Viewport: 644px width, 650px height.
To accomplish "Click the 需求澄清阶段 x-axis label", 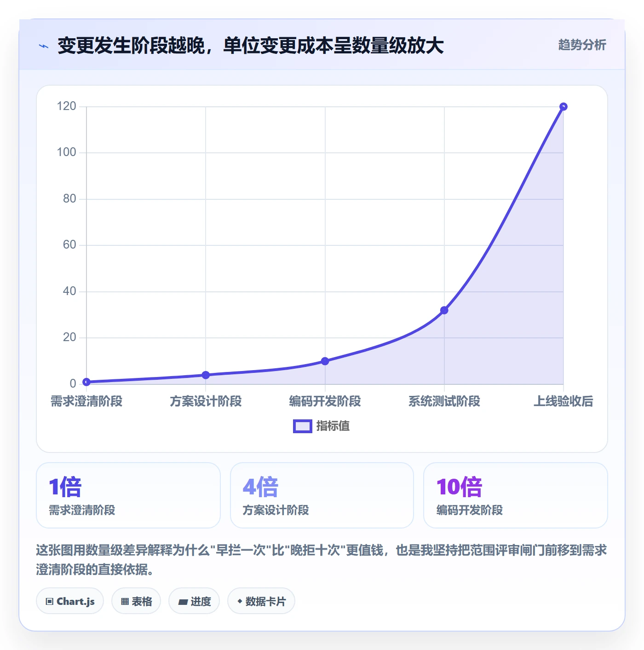I will click(86, 401).
